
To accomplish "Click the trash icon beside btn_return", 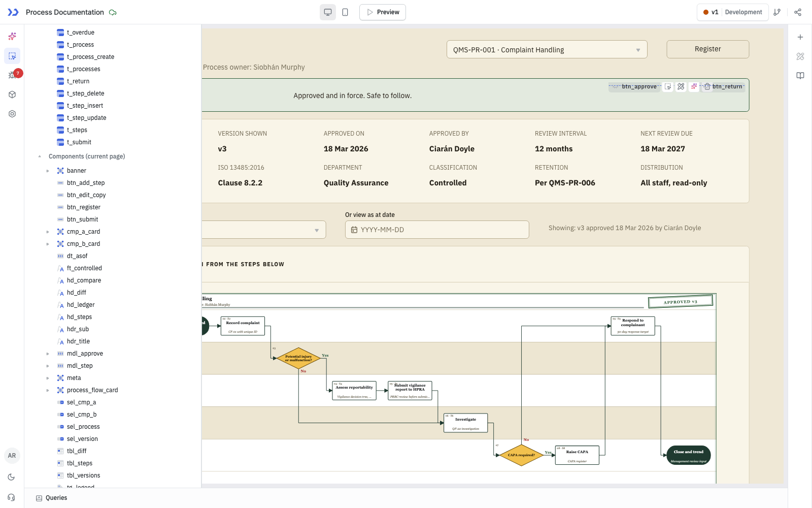I will [707, 87].
